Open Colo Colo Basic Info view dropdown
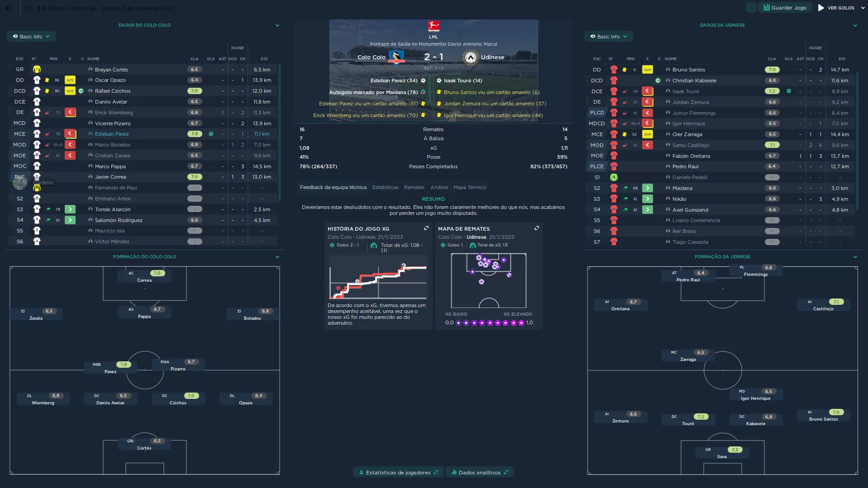This screenshot has width=868, height=488. click(31, 37)
